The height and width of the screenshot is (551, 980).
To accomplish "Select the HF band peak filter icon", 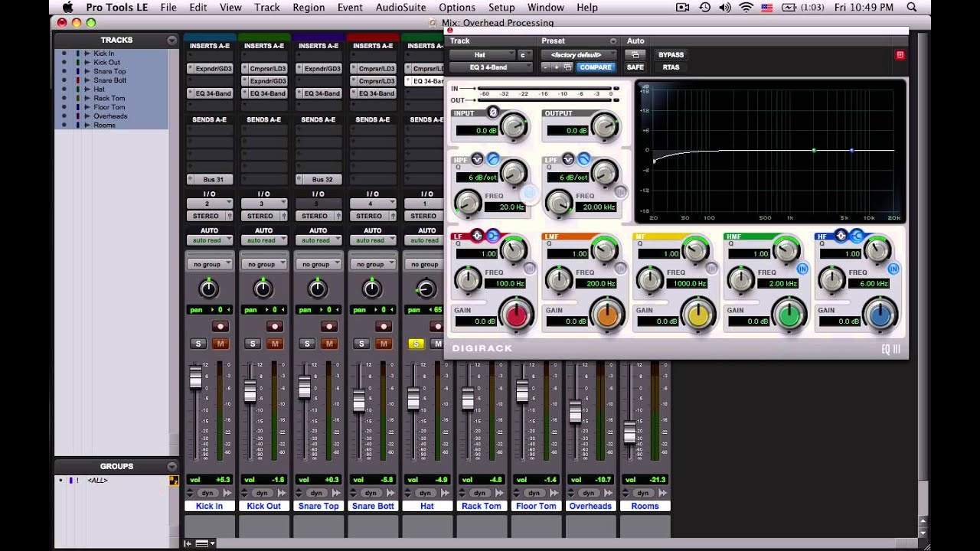I will (x=841, y=236).
